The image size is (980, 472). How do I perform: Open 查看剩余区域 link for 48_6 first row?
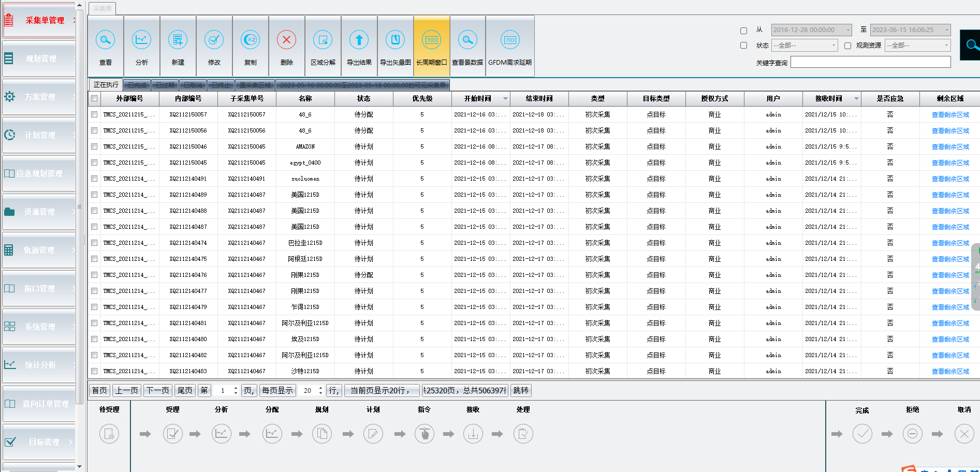point(950,115)
